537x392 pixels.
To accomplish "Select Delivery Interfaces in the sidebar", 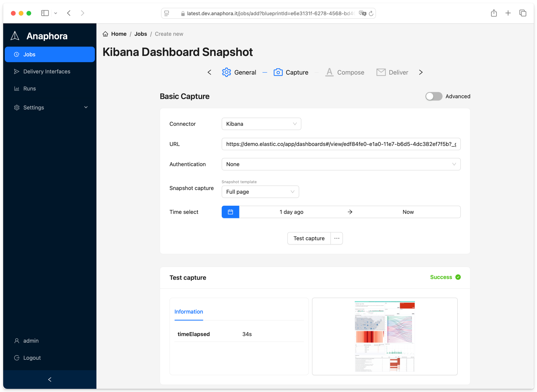I will (x=47, y=71).
